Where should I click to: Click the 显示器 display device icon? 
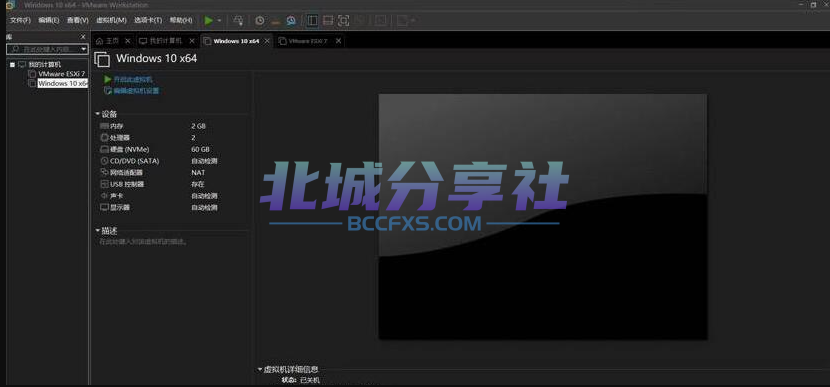coord(104,208)
